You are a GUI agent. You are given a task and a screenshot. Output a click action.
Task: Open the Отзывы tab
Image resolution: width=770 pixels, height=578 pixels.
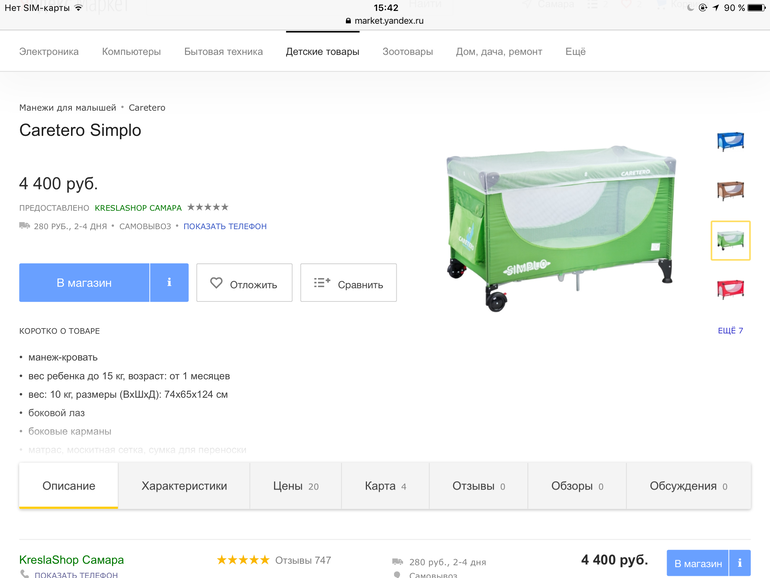click(x=478, y=486)
